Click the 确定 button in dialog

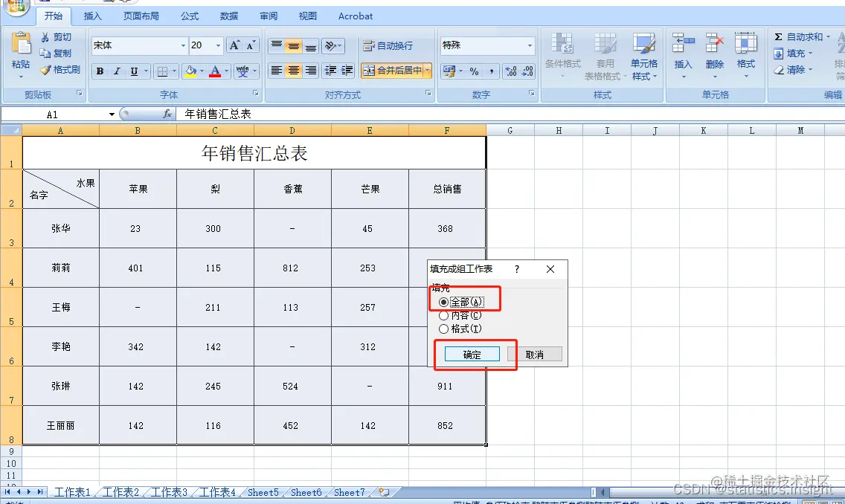pos(472,355)
